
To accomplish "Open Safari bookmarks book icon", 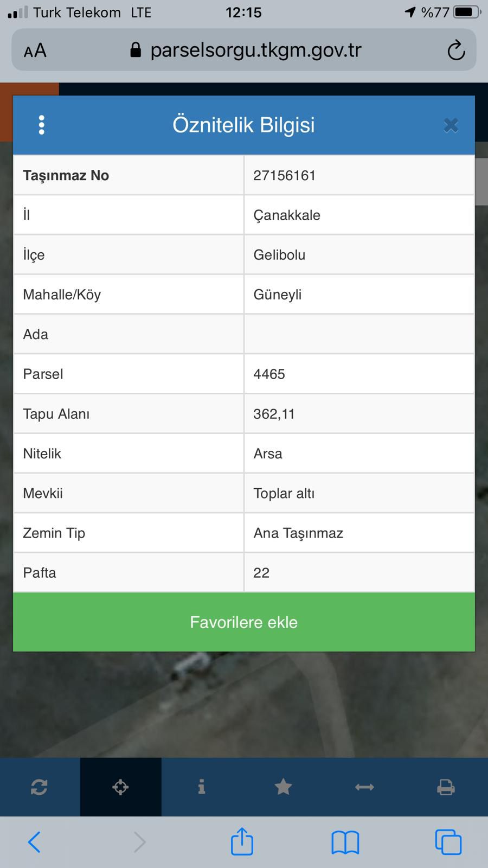I will click(345, 843).
